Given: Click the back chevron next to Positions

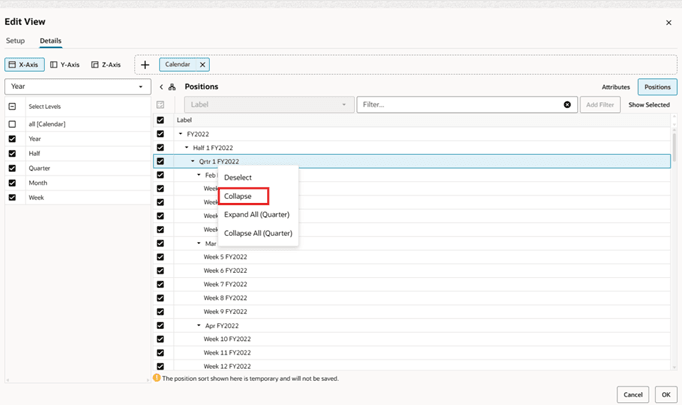Looking at the screenshot, I should [x=161, y=87].
